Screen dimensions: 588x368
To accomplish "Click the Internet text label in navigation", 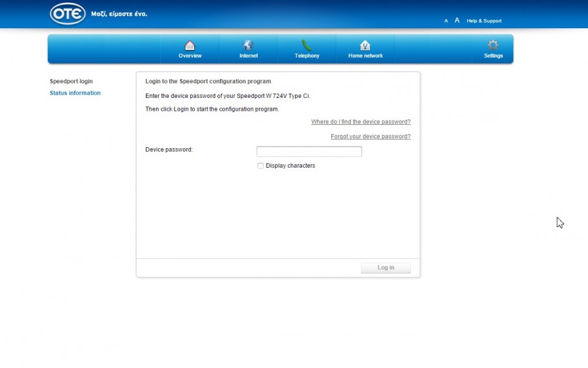I will click(x=249, y=56).
